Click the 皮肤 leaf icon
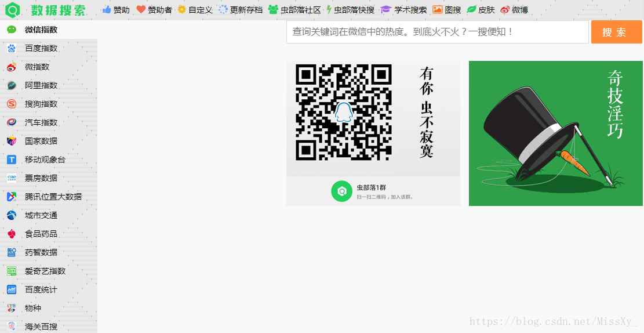Image resolution: width=644 pixels, height=333 pixels. point(471,9)
